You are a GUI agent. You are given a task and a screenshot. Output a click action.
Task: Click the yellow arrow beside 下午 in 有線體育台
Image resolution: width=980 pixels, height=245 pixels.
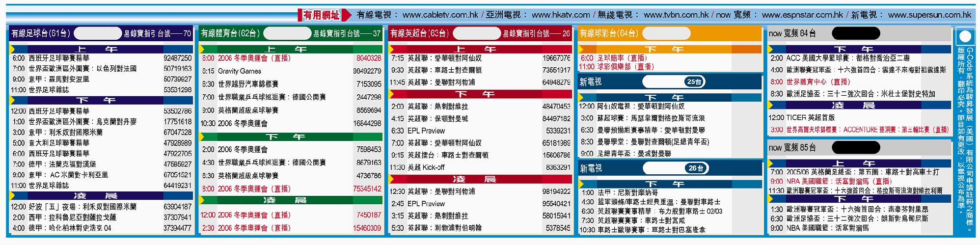coord(202,137)
